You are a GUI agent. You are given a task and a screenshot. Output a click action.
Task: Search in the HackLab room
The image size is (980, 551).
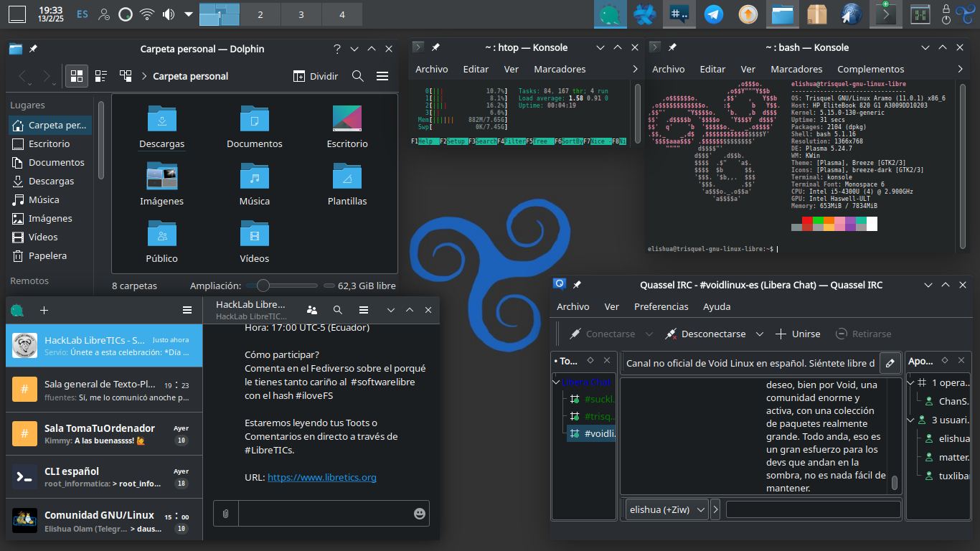338,310
